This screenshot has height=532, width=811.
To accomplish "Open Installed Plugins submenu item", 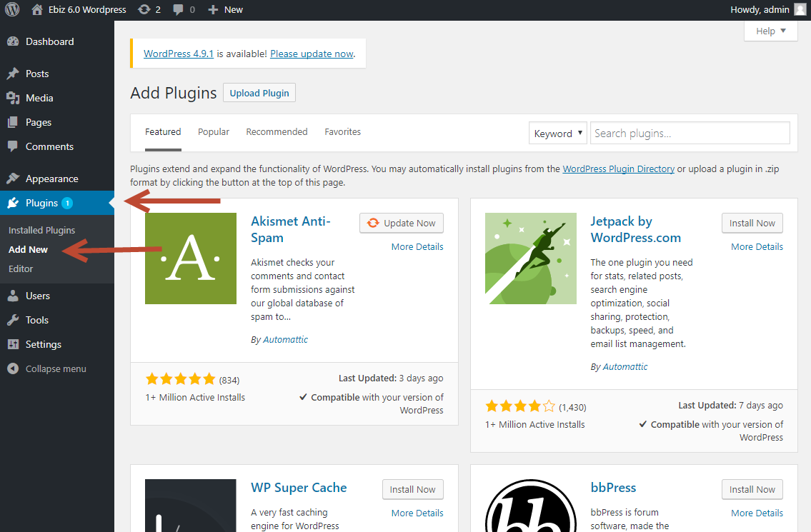I will pos(42,230).
